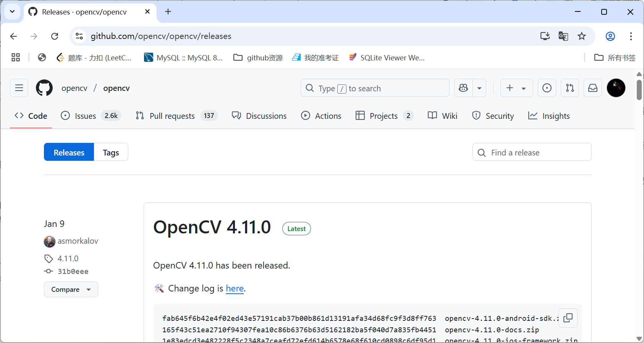Open the MySQL bookmark
Viewport: 644px width, 343px height.
[x=183, y=58]
